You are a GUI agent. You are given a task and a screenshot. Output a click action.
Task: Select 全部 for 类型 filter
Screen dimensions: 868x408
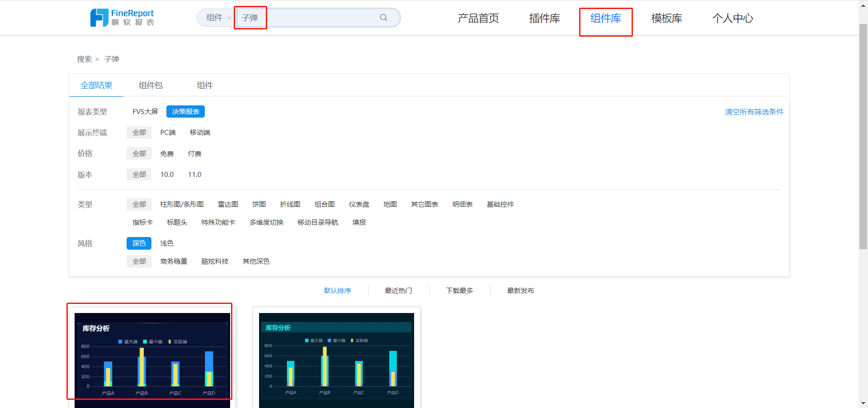point(139,204)
